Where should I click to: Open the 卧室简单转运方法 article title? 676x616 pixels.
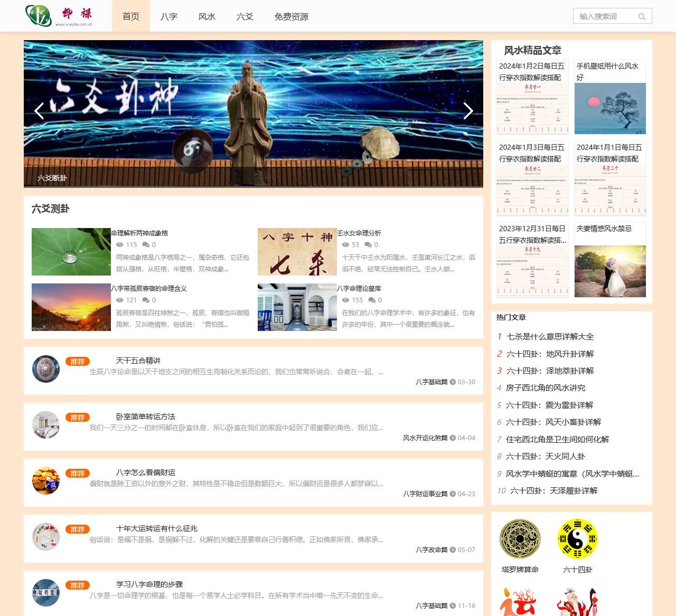click(x=146, y=416)
